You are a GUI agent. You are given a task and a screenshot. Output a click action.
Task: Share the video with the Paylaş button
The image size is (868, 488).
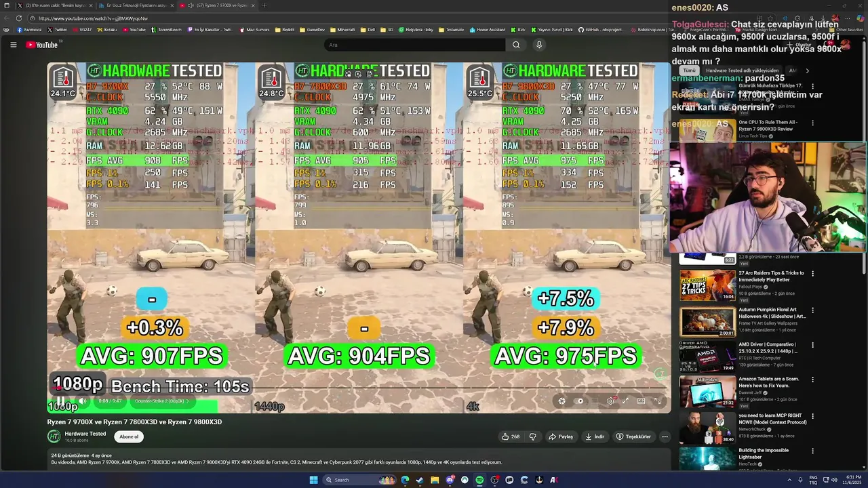[561, 436]
